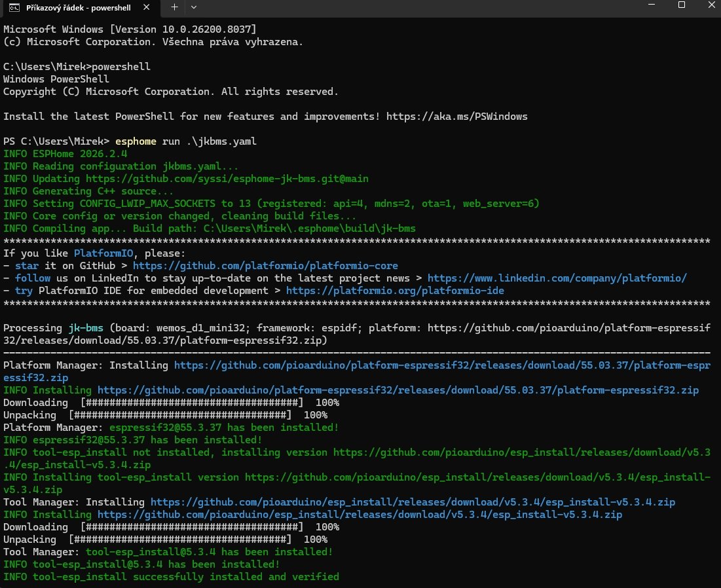This screenshot has width=721, height=588.
Task: Open the aka.ms/PSWindows link
Action: 456,117
